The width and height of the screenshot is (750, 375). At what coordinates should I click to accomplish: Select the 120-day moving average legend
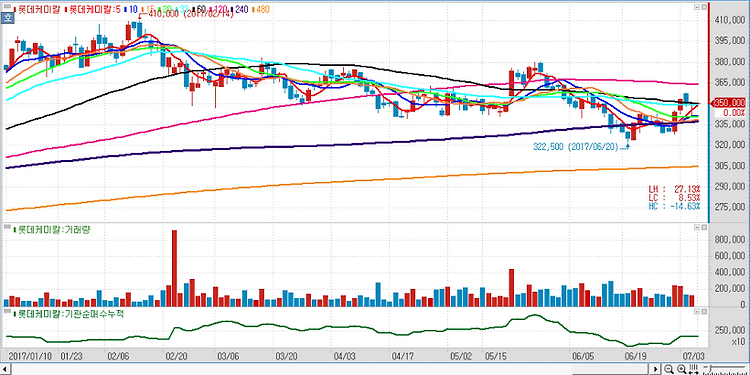point(218,9)
